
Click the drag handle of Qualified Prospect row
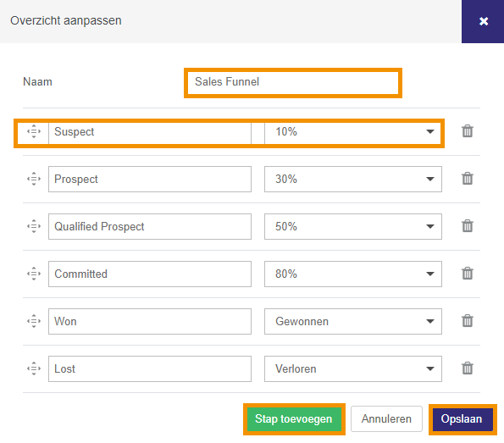point(34,226)
